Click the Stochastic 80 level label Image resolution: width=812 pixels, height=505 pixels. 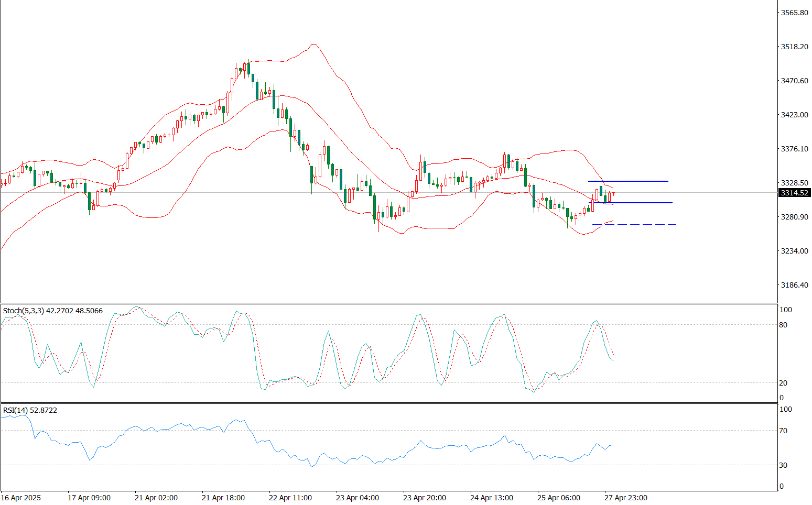point(783,325)
